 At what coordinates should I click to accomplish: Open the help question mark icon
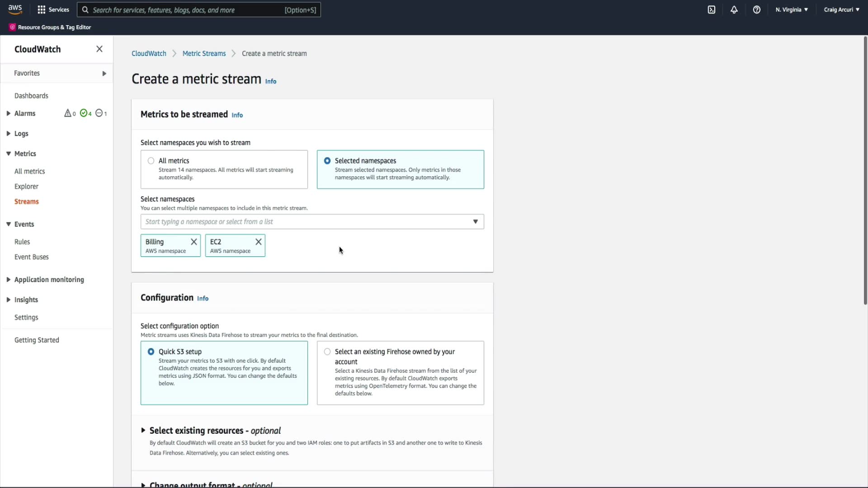point(756,9)
